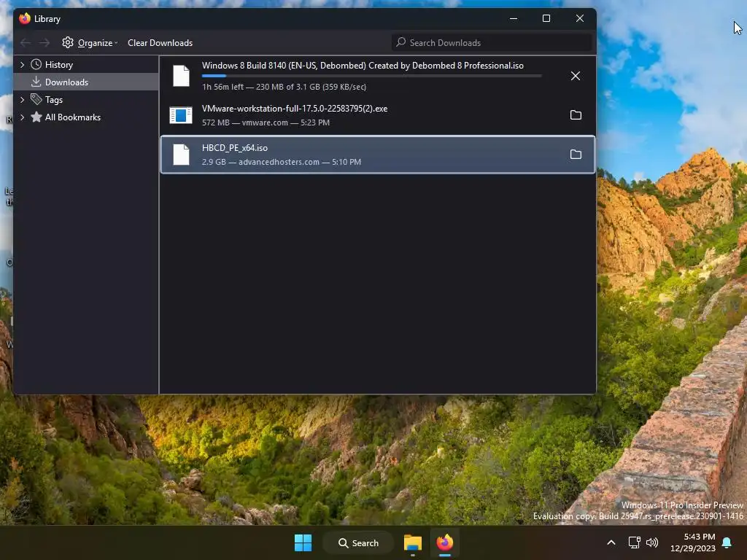Select the Windows 8 Build 8140 file icon
Screen dimensions: 747x560
[x=181, y=76]
